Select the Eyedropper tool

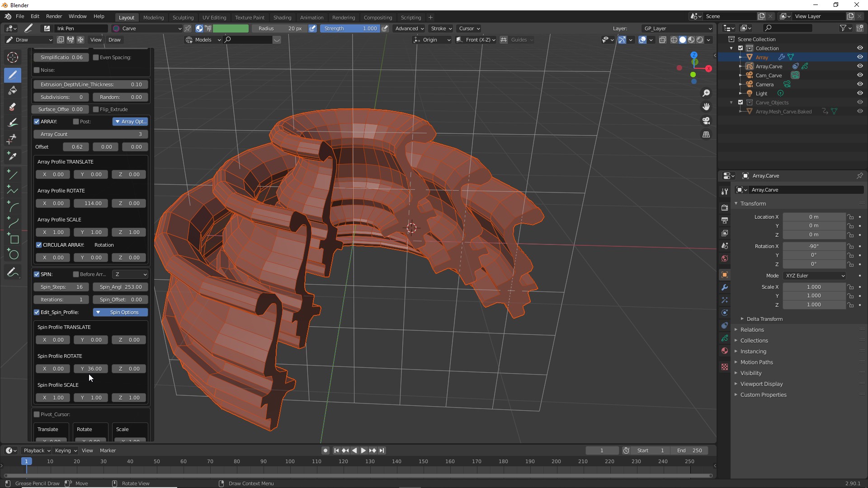tap(13, 156)
